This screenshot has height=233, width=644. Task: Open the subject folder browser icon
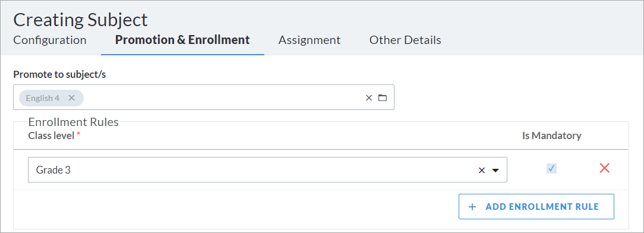tap(383, 98)
